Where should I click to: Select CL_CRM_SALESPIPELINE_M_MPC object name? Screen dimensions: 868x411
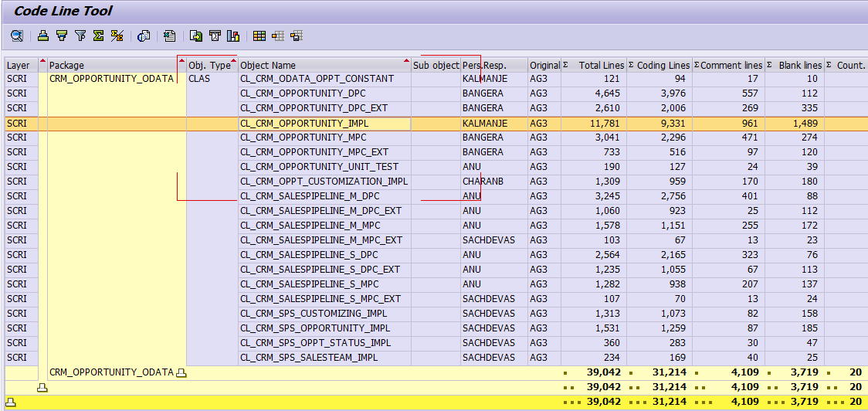[310, 226]
